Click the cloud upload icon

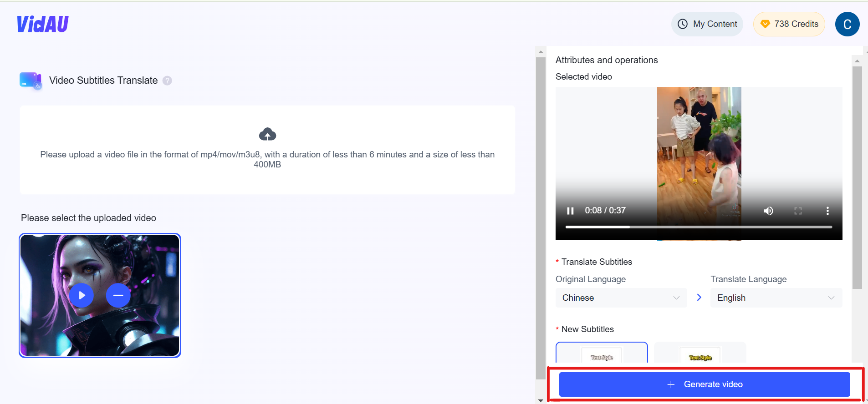pyautogui.click(x=267, y=135)
